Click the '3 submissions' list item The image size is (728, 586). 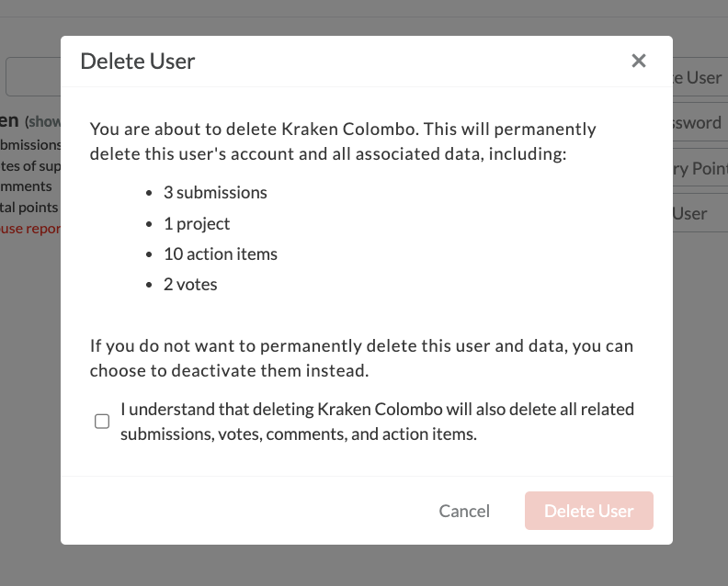[215, 193]
